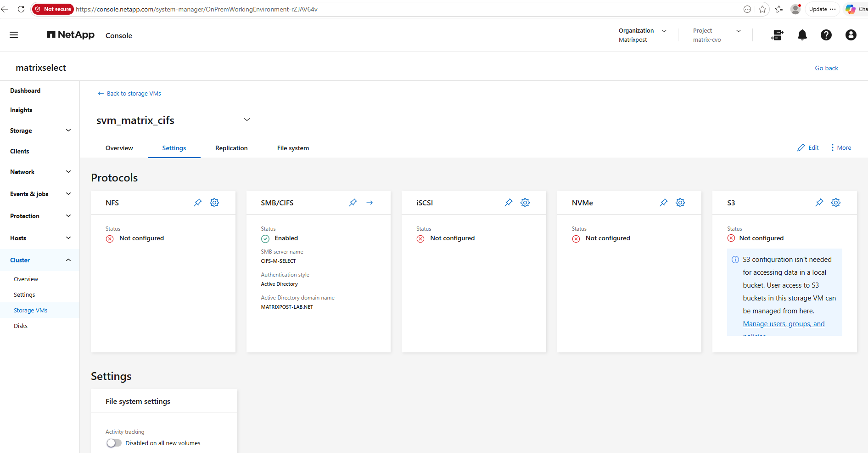Open the help question mark icon
Viewport: 868px width, 453px height.
[x=826, y=35]
